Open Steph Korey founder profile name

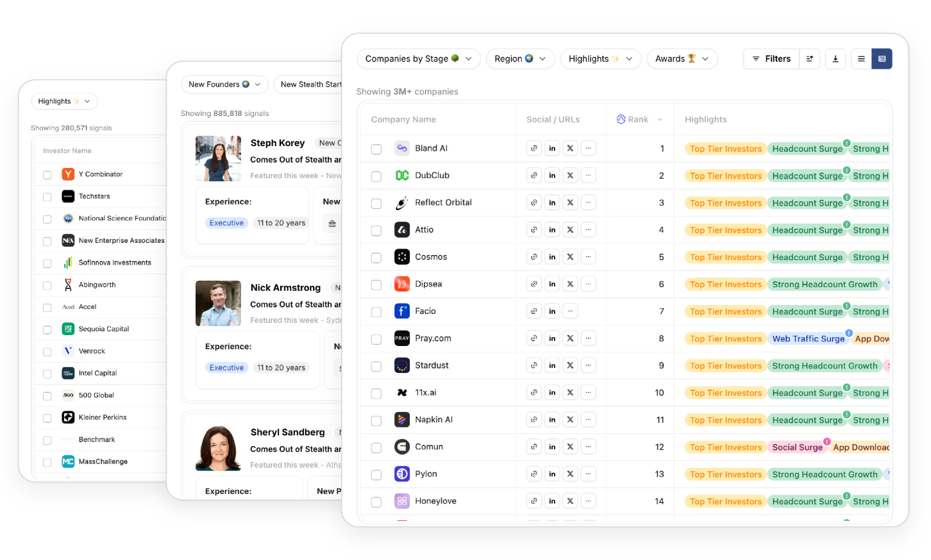278,143
